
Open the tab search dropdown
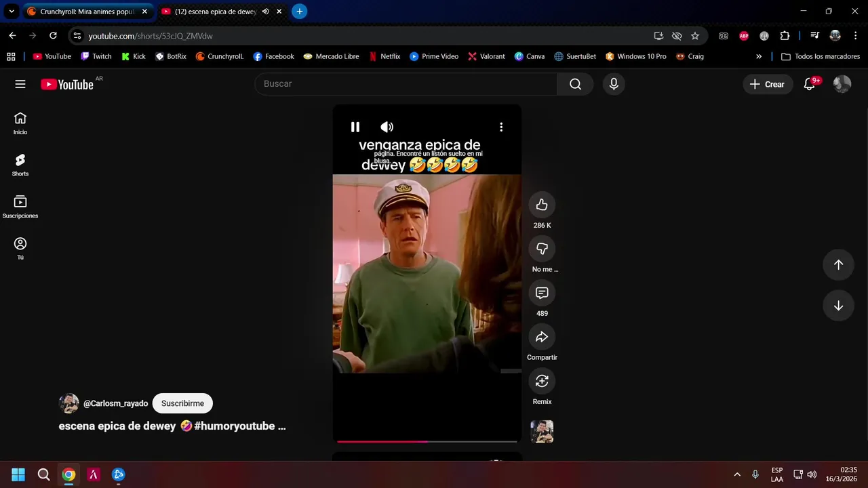pyautogui.click(x=12, y=12)
